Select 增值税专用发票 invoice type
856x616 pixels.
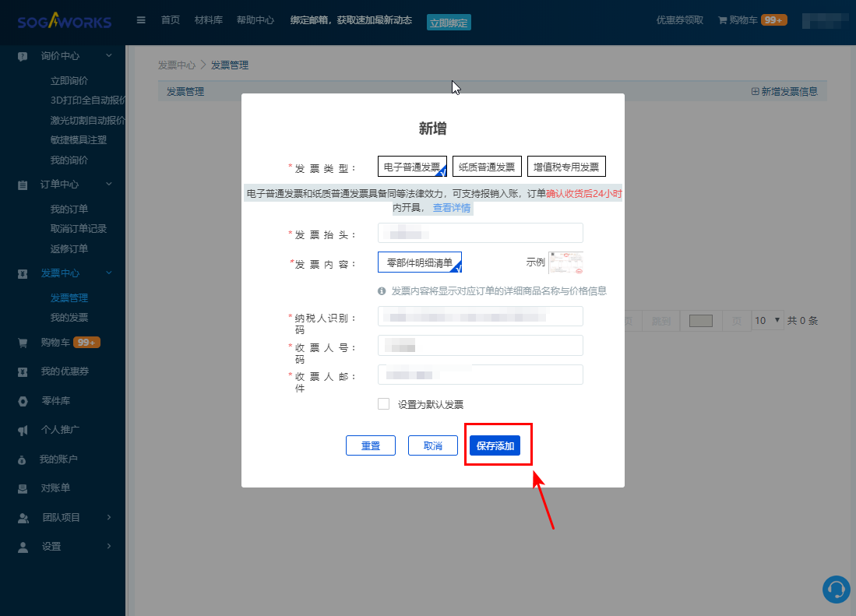pos(566,167)
